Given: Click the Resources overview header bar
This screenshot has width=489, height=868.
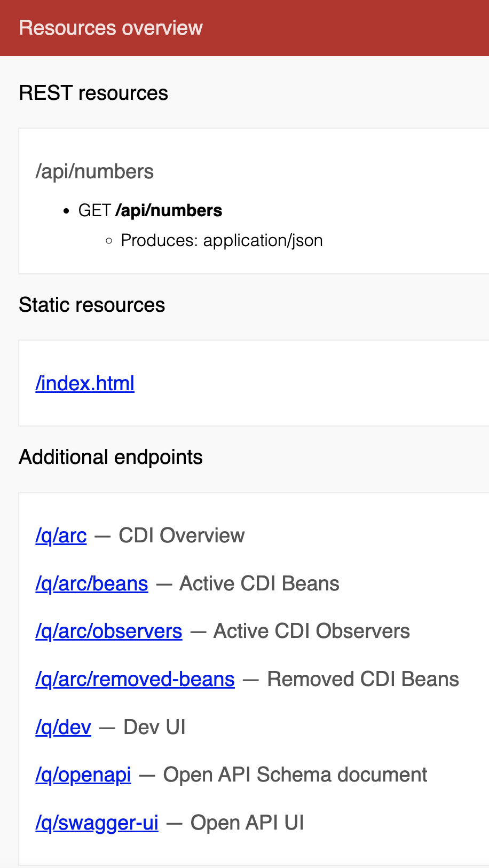Looking at the screenshot, I should (x=111, y=27).
